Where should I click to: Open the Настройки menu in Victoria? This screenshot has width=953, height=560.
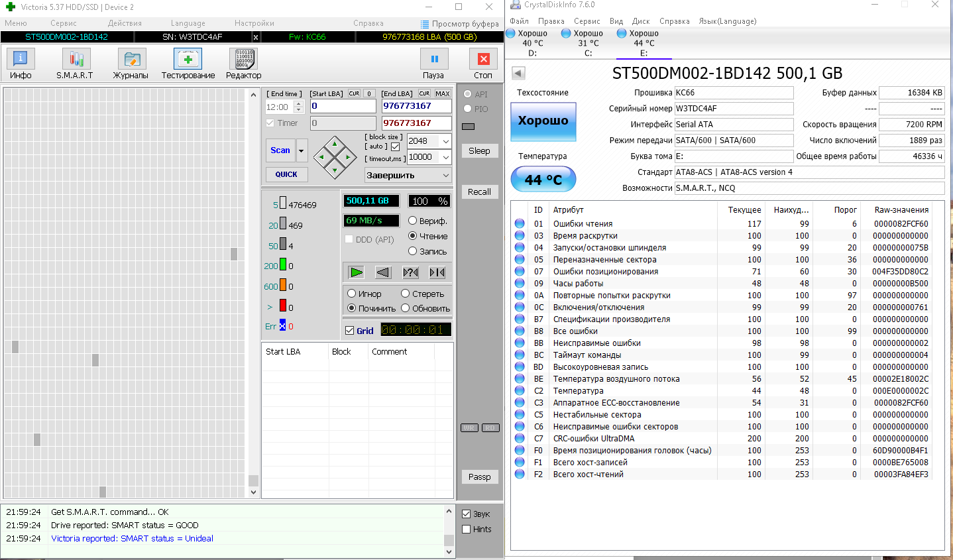coord(254,23)
